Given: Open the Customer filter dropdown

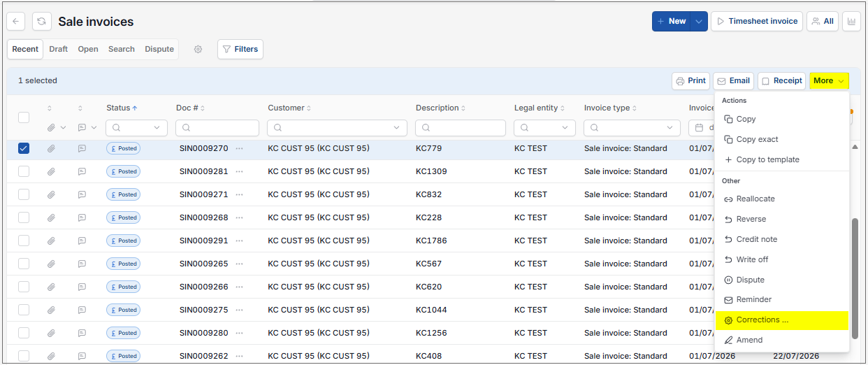Looking at the screenshot, I should click(338, 128).
